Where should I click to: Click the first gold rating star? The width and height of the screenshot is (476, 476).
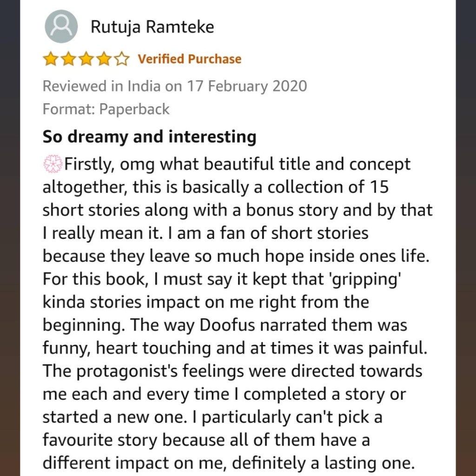point(50,59)
